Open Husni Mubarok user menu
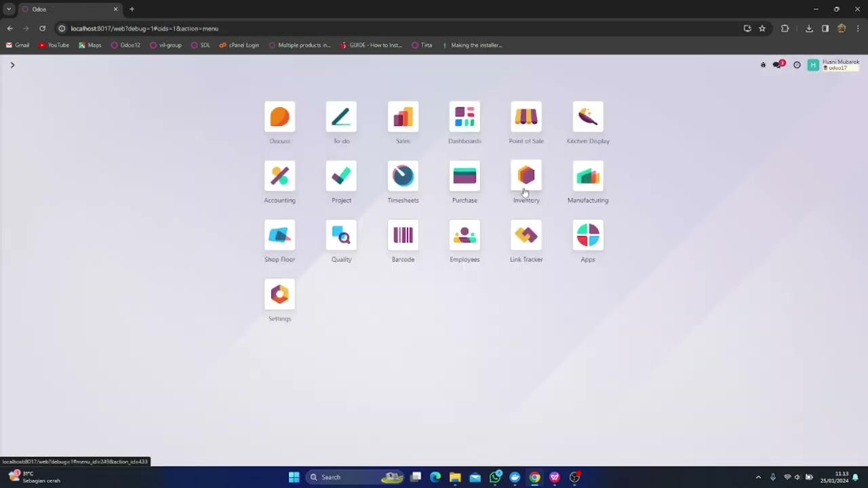 (x=833, y=65)
